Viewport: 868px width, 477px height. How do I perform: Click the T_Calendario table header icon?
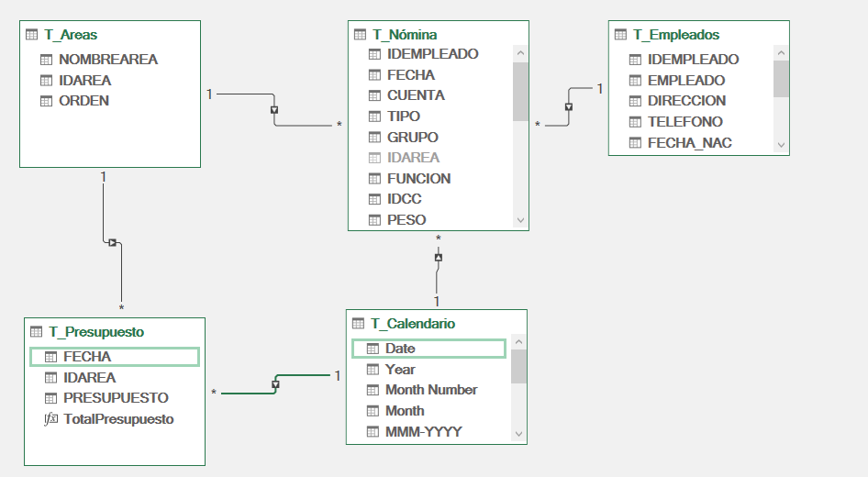(359, 324)
